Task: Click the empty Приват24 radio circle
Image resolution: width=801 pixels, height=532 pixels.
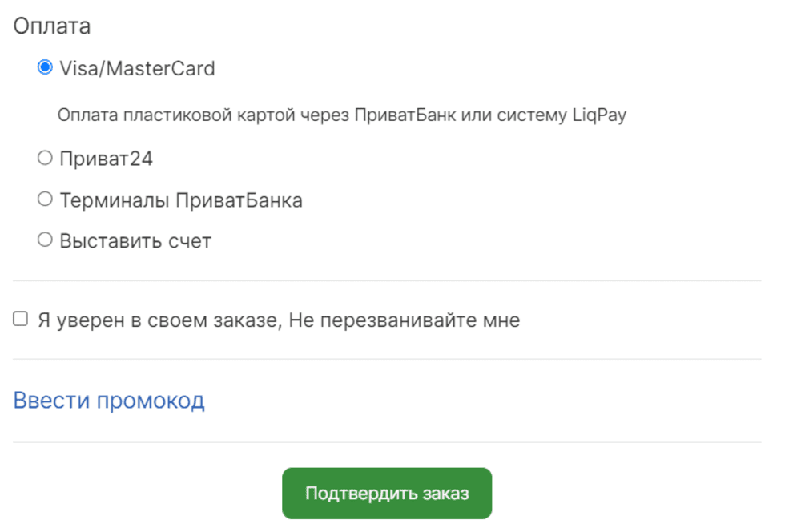Action: tap(45, 158)
